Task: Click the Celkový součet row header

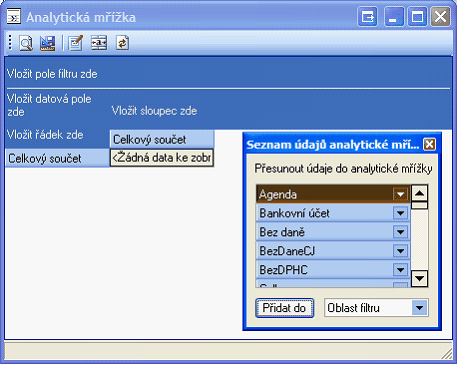Action: 57,158
